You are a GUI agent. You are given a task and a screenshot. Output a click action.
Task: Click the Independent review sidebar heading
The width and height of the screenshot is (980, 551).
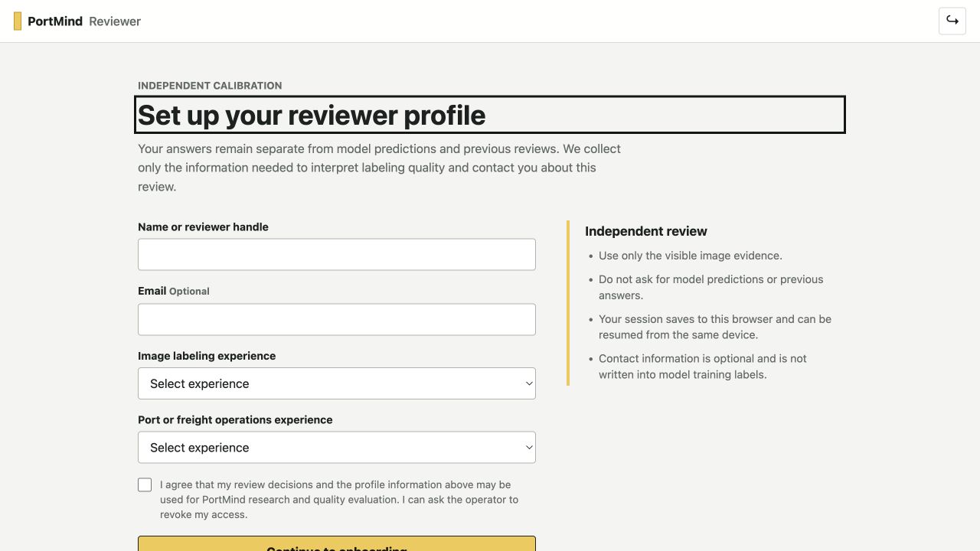click(x=646, y=231)
